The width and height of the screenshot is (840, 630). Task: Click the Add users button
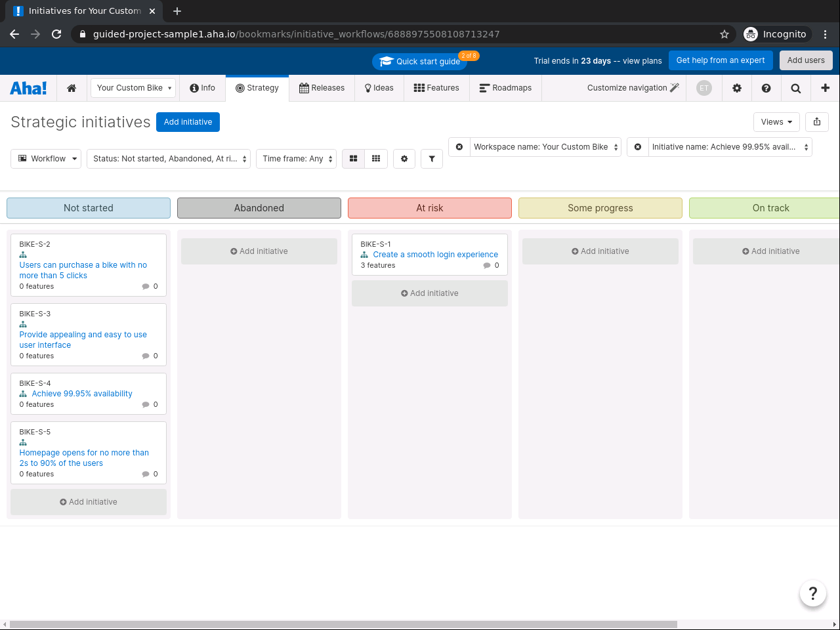coord(806,60)
